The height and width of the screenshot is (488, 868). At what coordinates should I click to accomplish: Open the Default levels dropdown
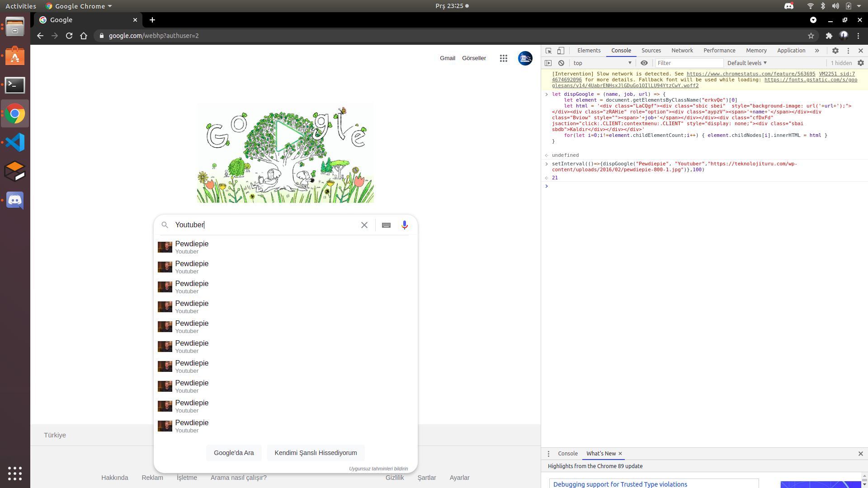[747, 63]
